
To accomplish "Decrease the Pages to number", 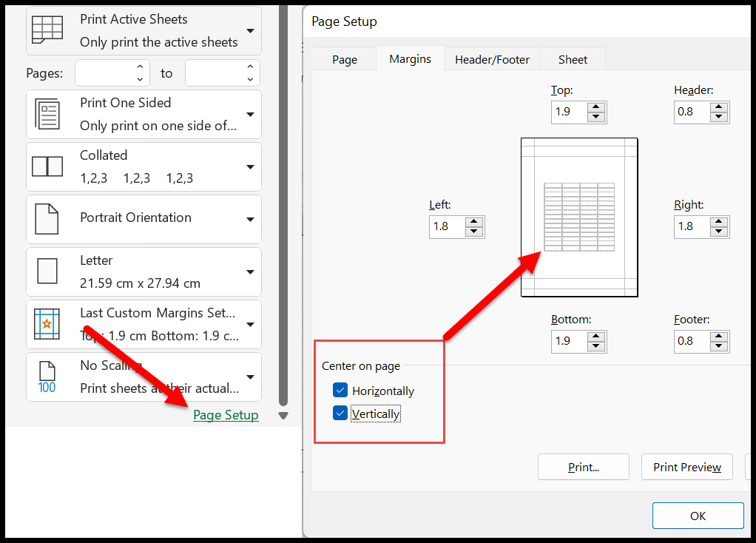I will 250,79.
